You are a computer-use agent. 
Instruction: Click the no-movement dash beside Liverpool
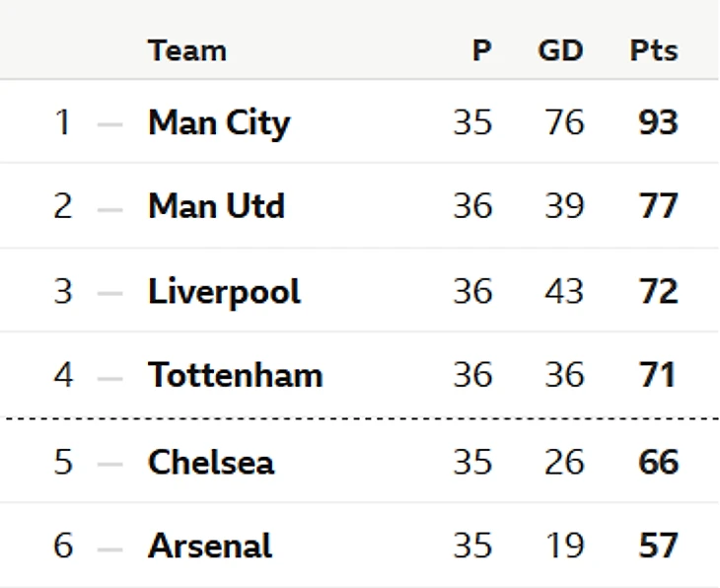[x=110, y=293]
